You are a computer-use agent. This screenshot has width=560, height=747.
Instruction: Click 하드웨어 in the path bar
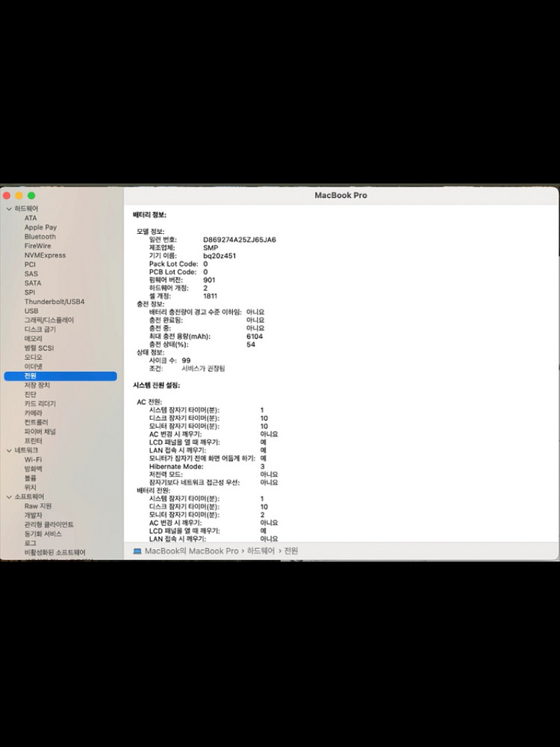(x=261, y=551)
